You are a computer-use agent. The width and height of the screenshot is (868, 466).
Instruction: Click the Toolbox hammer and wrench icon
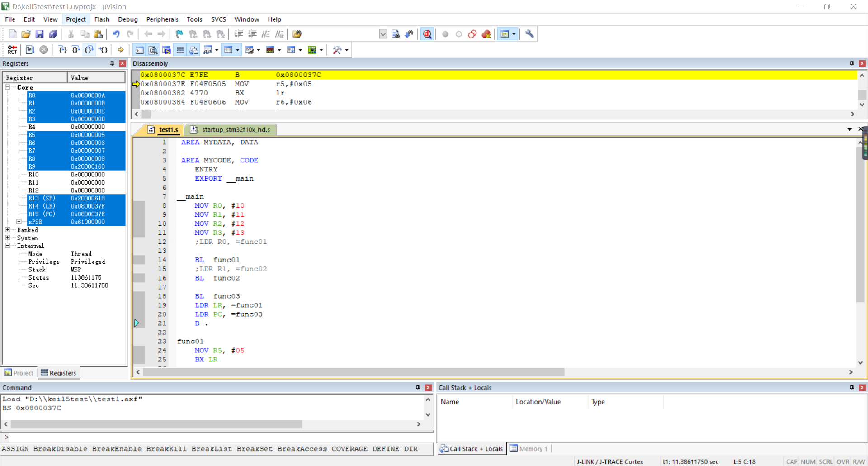pyautogui.click(x=337, y=50)
